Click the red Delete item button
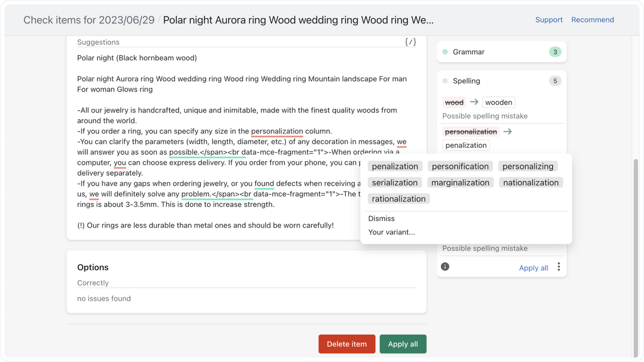The height and width of the screenshot is (362, 644). [x=347, y=344]
